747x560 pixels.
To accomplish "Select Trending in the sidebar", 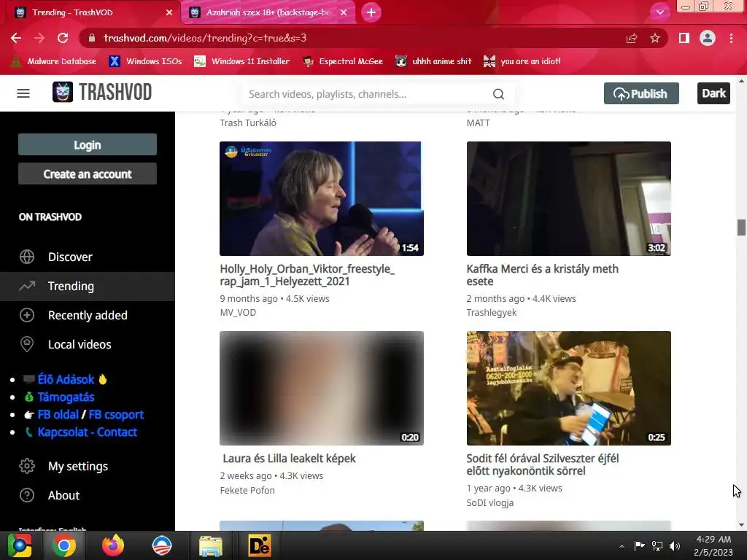I will [88, 286].
